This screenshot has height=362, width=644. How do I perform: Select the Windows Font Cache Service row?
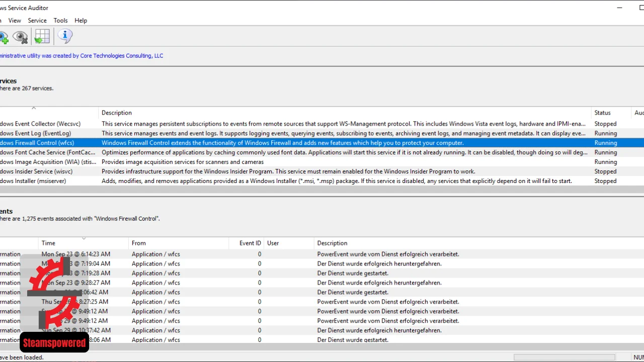click(322, 152)
